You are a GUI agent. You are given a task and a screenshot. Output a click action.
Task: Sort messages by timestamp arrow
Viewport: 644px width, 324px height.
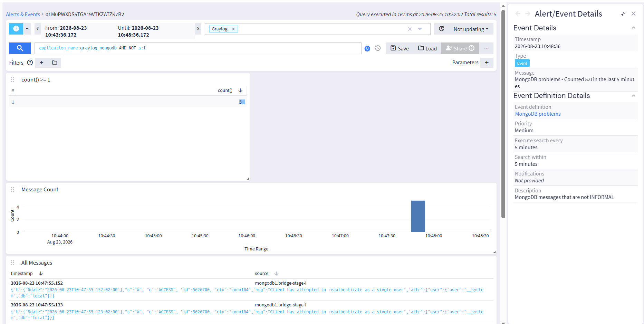40,274
